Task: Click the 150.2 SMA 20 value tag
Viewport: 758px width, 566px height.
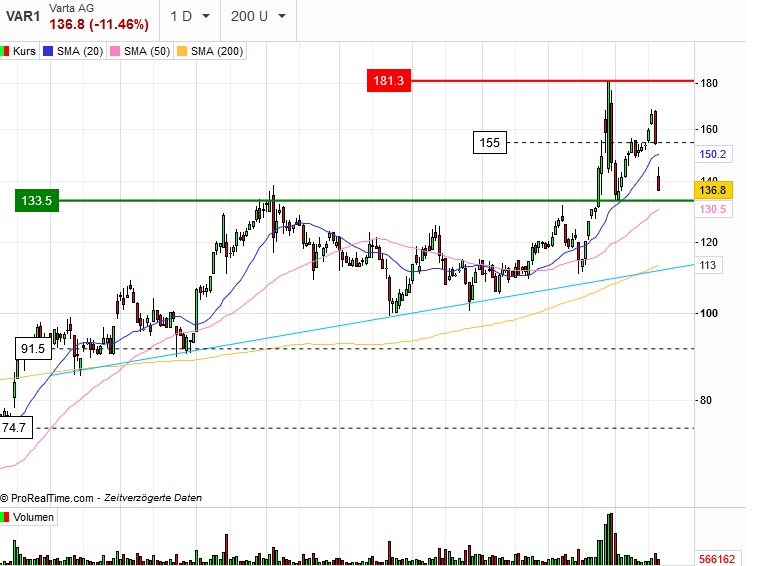Action: coord(713,154)
